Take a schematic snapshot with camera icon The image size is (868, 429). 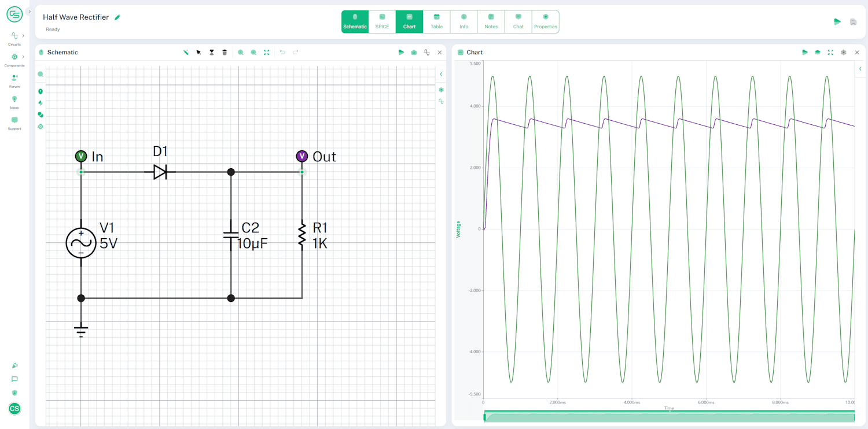(414, 52)
